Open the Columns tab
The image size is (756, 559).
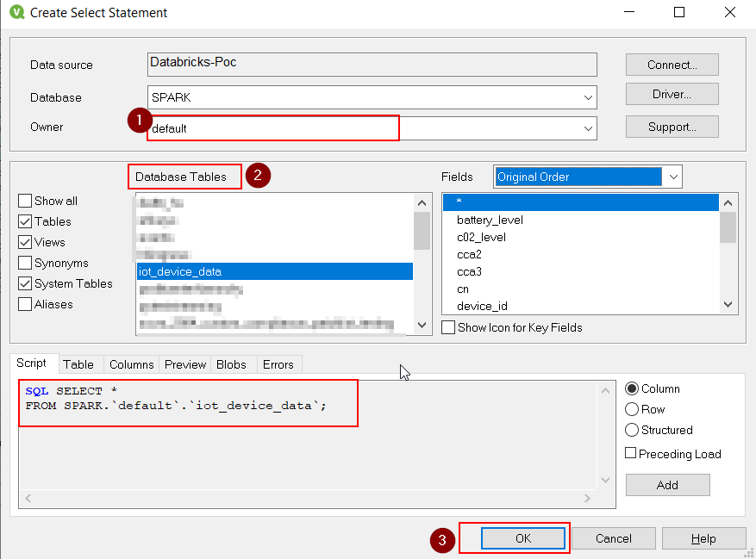(x=131, y=364)
